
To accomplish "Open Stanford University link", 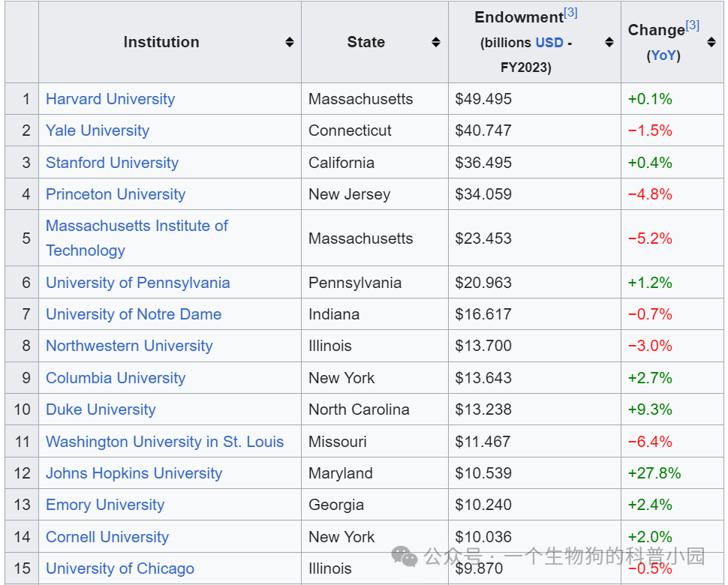I will coord(113,162).
